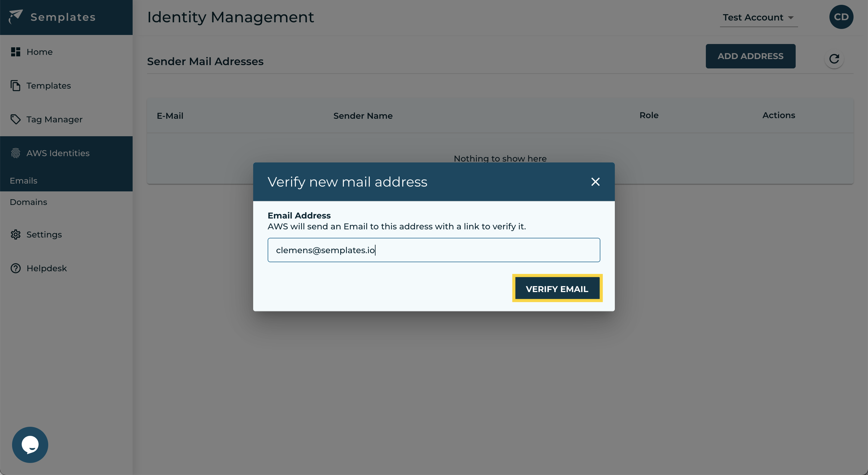Click the Semplates paper plane logo
Screen dimensions: 868x475
point(15,17)
